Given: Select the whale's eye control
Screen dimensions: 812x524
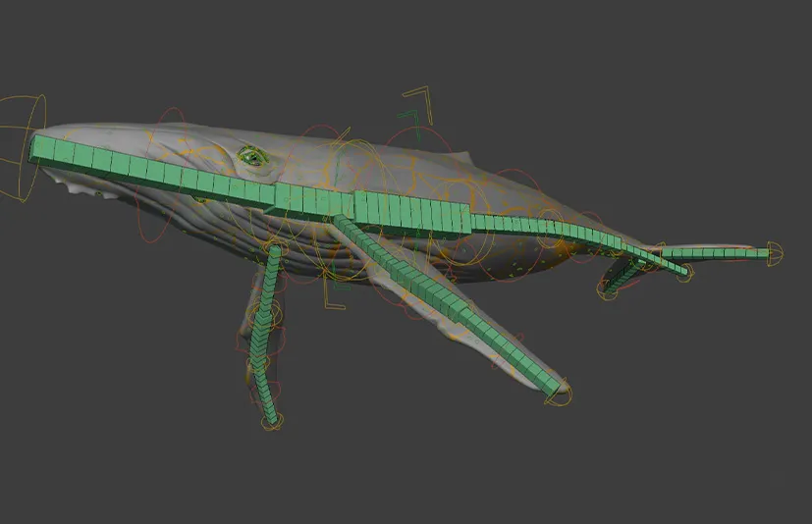Looking at the screenshot, I should pyautogui.click(x=252, y=155).
